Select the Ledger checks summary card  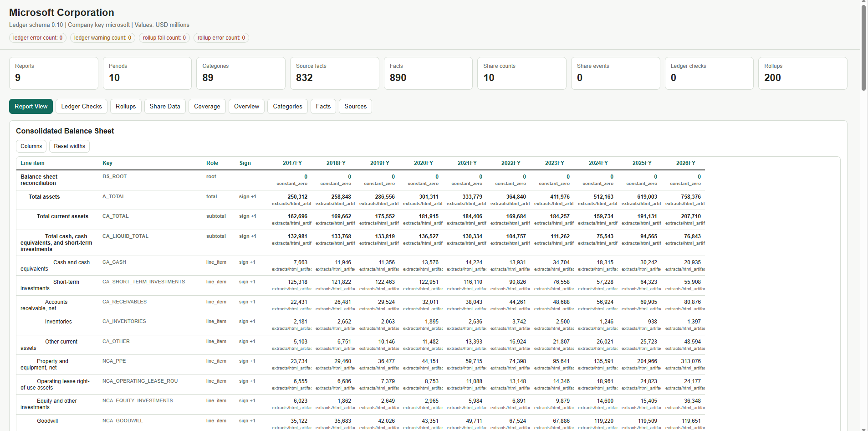pyautogui.click(x=709, y=73)
